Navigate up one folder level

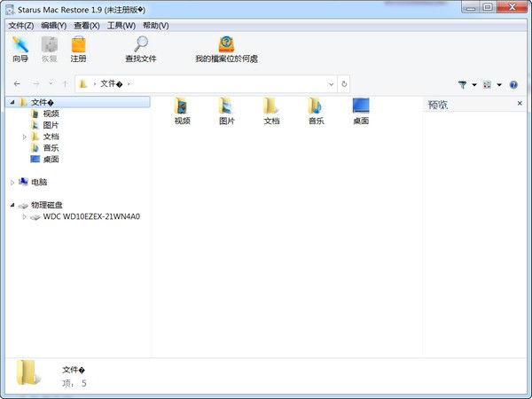coord(65,84)
